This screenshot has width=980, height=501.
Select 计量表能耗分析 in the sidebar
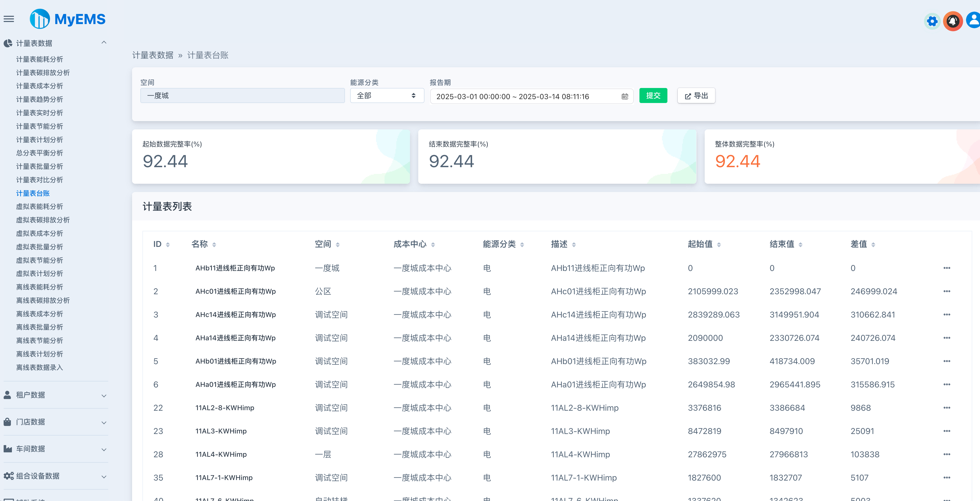tap(40, 59)
